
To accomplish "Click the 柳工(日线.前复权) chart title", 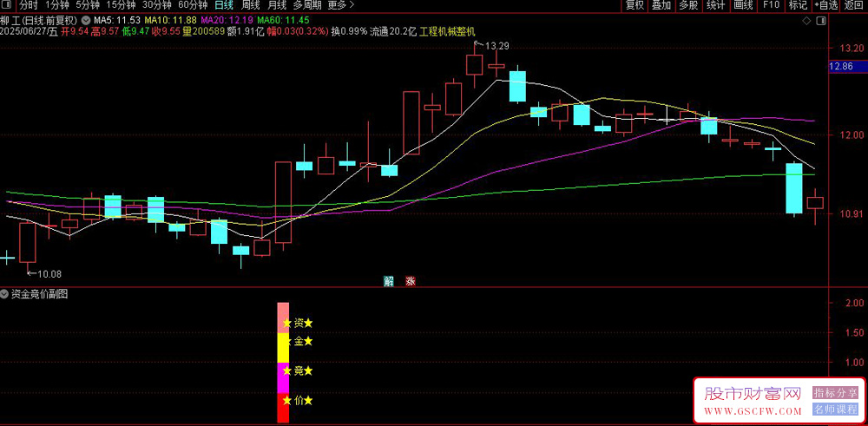I will (39, 21).
